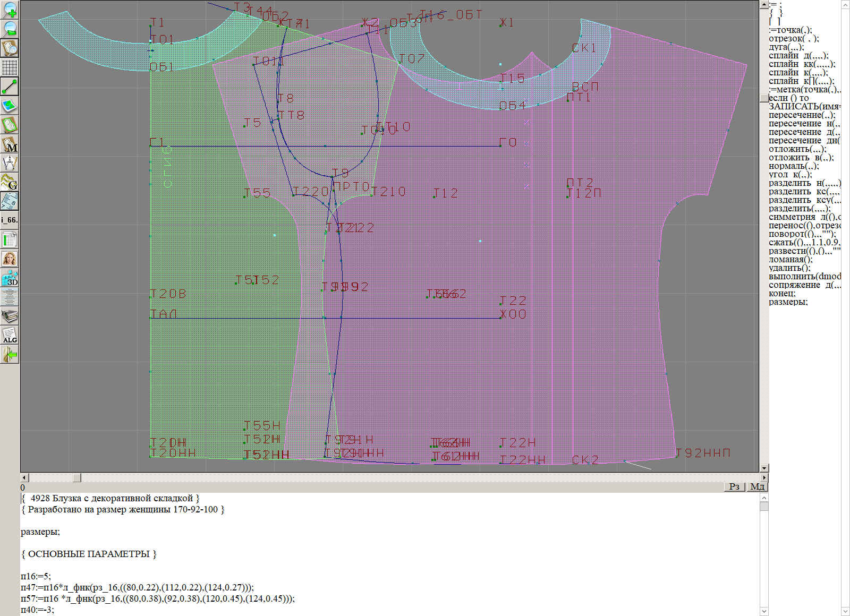Toggle the line segment tool button
Image resolution: width=850 pixels, height=616 pixels.
pos(10,87)
